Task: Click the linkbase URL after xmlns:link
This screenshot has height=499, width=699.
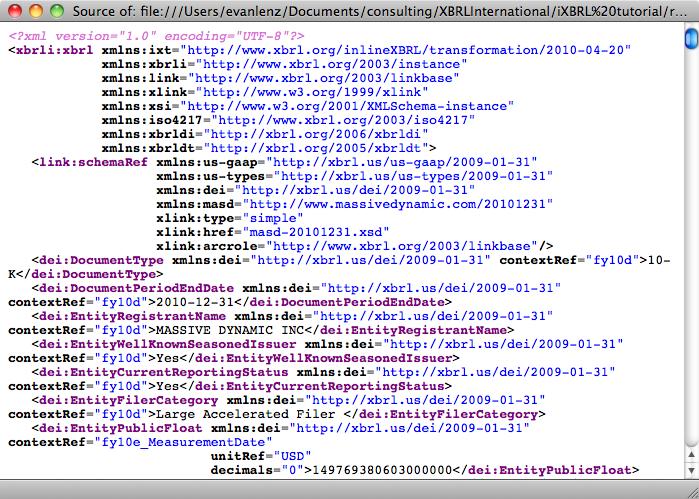Action: (x=324, y=78)
